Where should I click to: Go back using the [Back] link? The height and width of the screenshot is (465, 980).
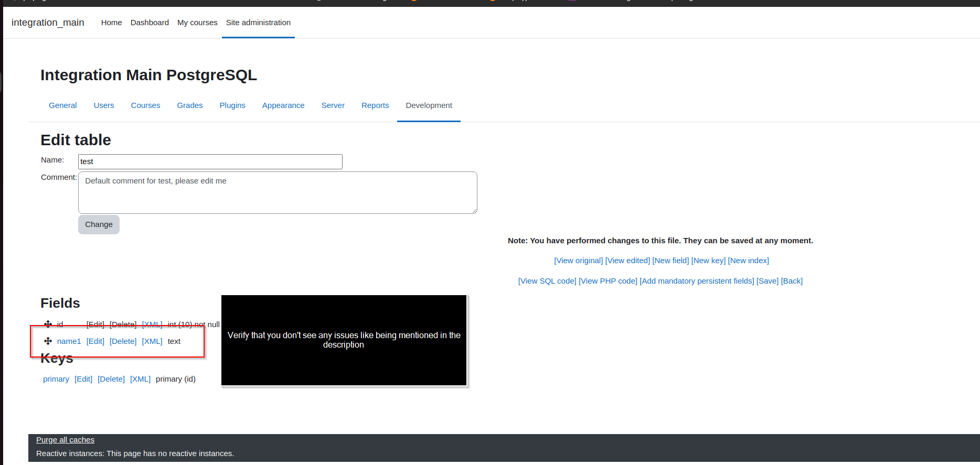pyautogui.click(x=792, y=281)
